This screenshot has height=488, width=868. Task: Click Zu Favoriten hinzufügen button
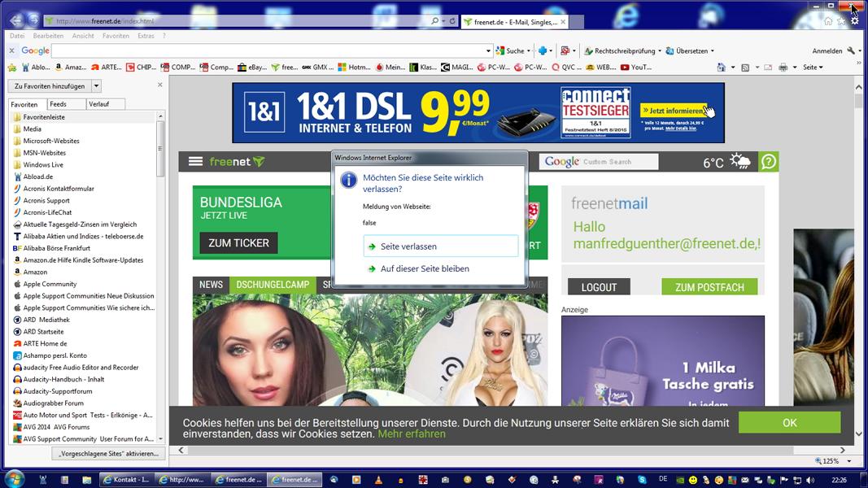click(x=50, y=85)
